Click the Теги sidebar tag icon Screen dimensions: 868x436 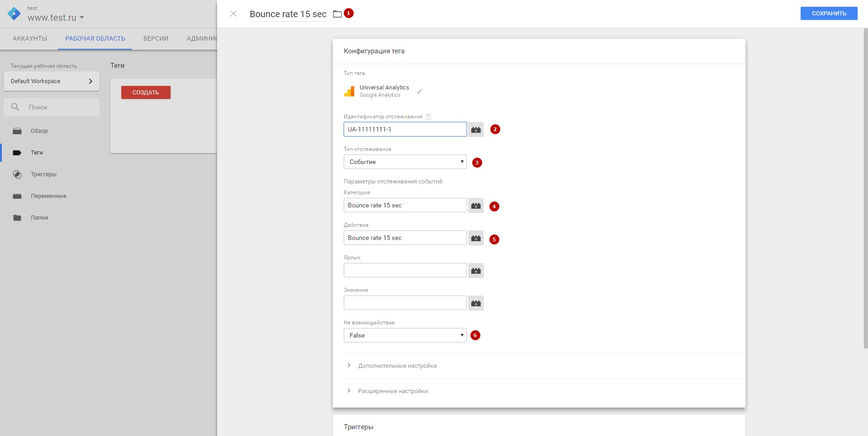(17, 153)
